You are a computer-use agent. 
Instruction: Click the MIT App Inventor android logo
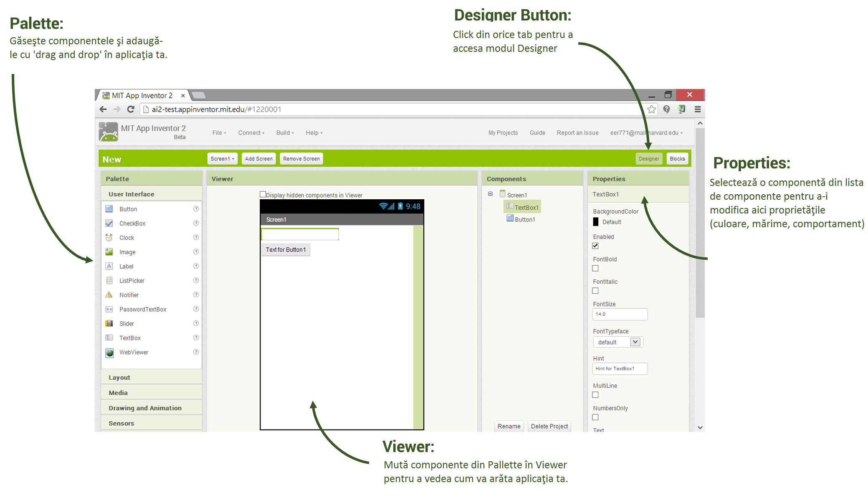coord(109,132)
